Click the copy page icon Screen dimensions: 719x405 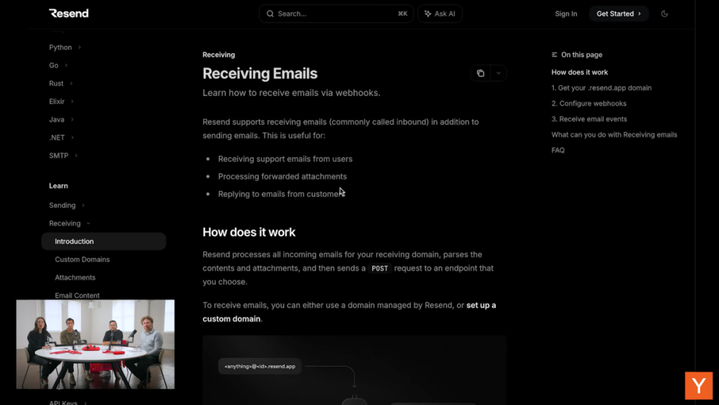click(481, 73)
